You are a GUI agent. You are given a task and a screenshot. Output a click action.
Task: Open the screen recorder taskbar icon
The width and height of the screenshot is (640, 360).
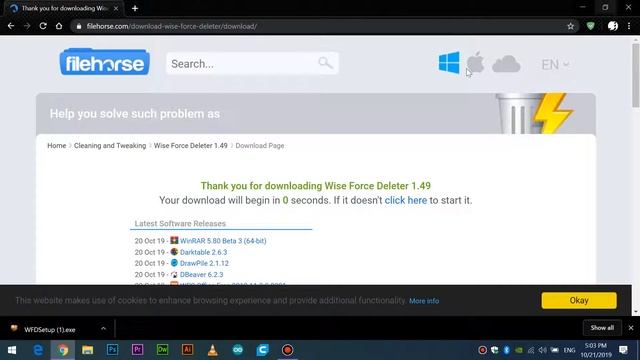(x=287, y=350)
